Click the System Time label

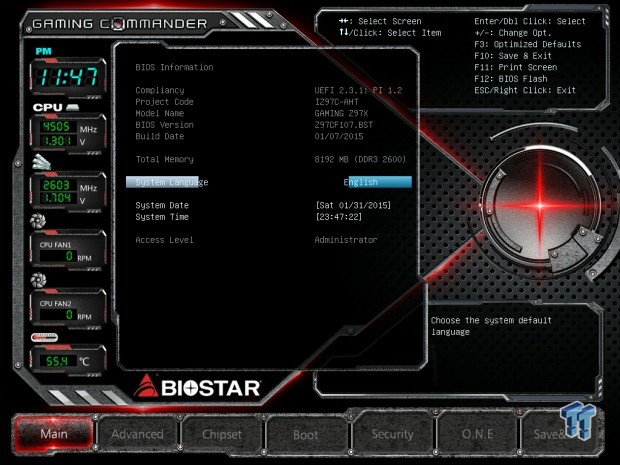pos(162,217)
